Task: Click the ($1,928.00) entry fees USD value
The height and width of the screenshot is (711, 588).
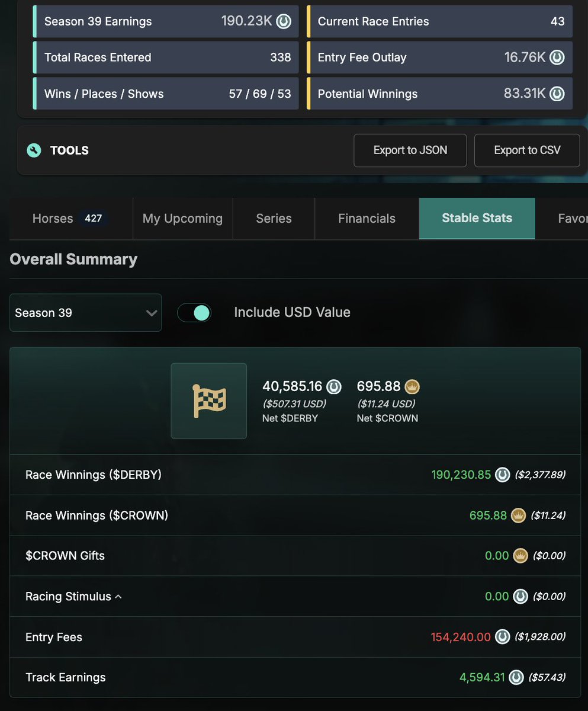Action: (540, 637)
